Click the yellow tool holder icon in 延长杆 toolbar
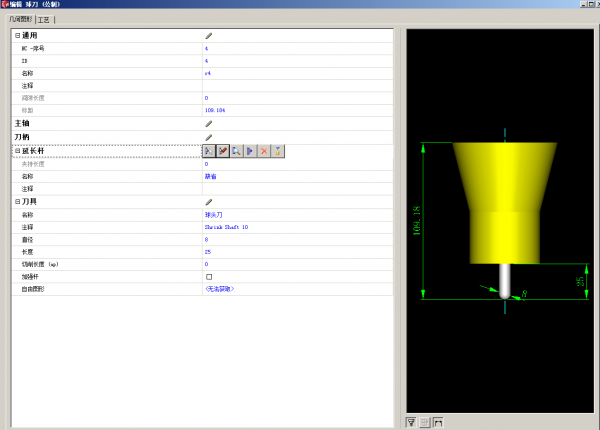Viewport: 600px width, 430px height. pos(277,151)
